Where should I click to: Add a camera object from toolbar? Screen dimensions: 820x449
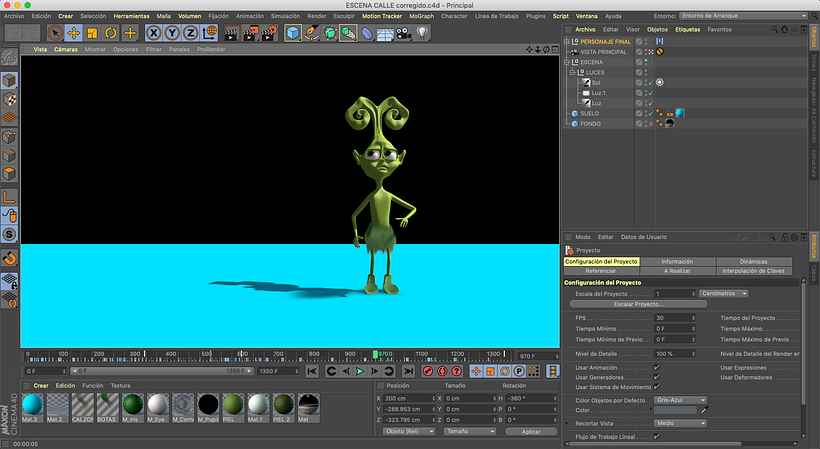[x=403, y=33]
